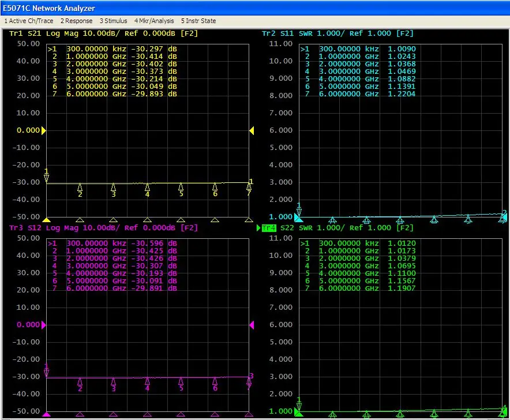This screenshot has width=510, height=420.
Task: Open the 3 Stimulus menu
Action: coord(113,21)
